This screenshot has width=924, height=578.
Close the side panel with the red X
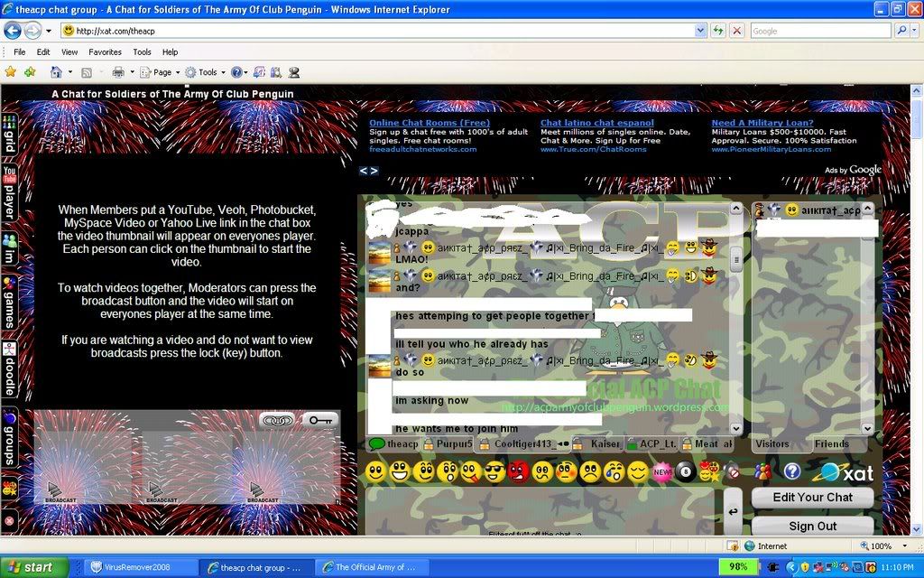coord(9,521)
